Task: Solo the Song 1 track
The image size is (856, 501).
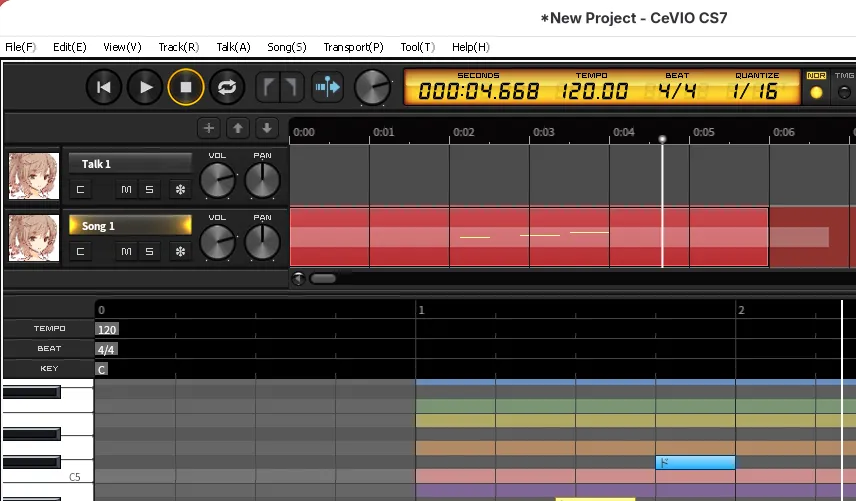Action: [x=149, y=252]
